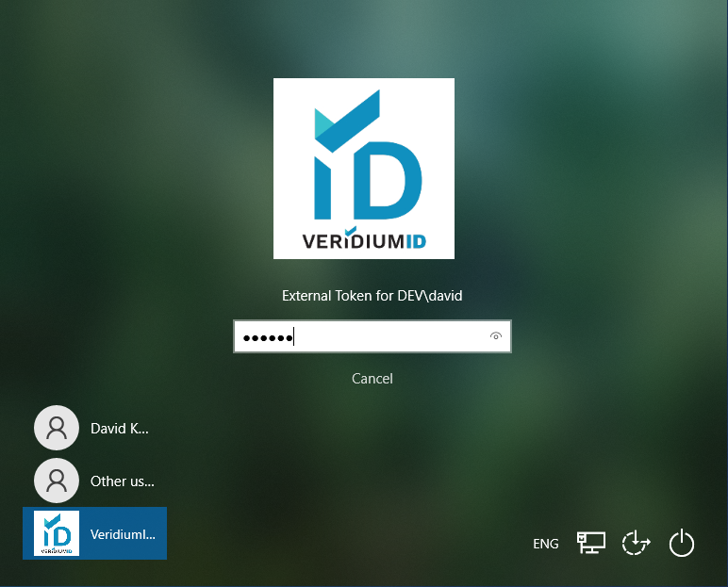Click the David K user avatar

(57, 428)
